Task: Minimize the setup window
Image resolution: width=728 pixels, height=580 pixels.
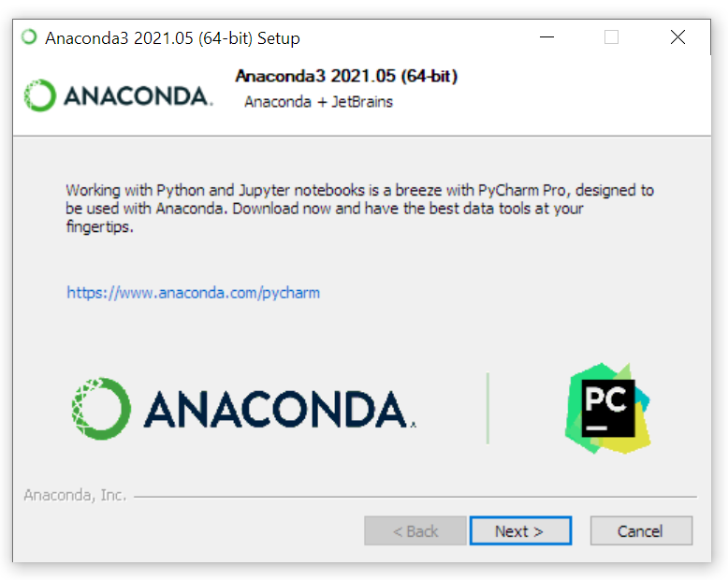Action: click(x=546, y=37)
